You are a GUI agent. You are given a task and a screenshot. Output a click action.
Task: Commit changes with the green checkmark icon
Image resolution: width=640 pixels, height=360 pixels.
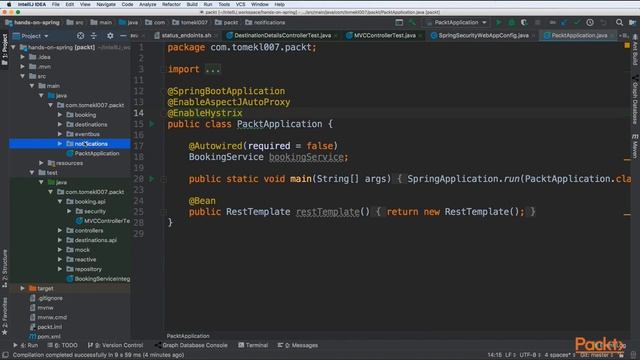[577, 22]
